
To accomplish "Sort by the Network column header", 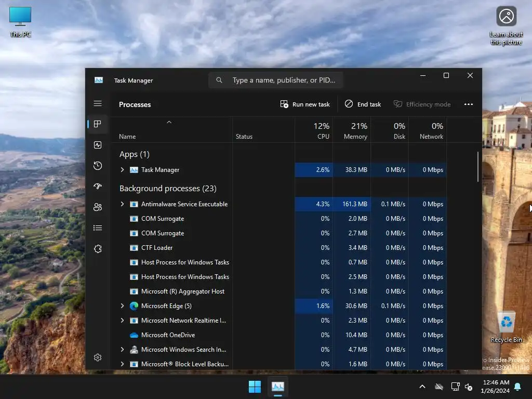I will click(428, 130).
